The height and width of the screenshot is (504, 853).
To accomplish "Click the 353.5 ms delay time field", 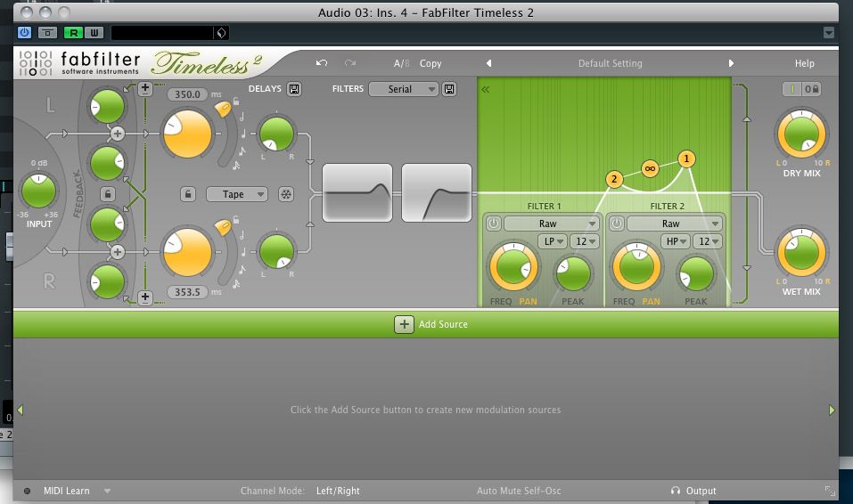I will click(x=188, y=292).
